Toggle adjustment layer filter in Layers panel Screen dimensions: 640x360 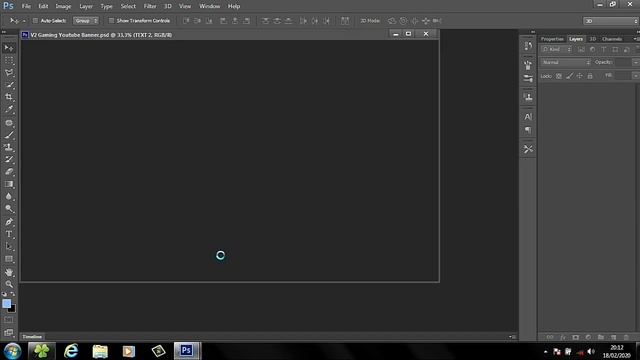[x=593, y=49]
